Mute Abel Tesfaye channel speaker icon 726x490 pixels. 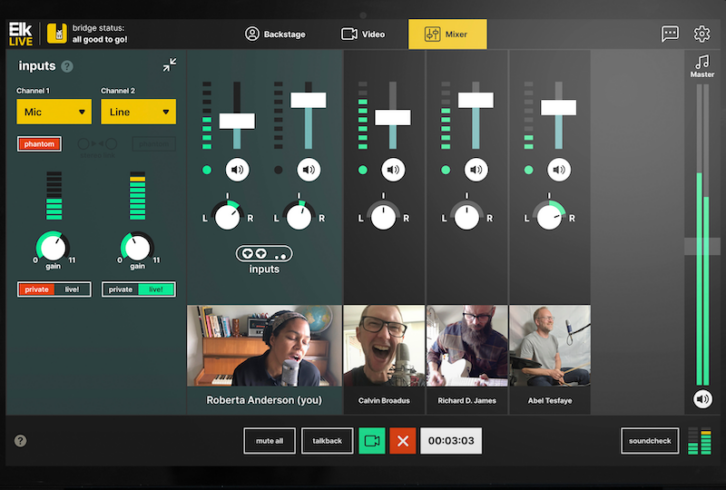point(559,170)
